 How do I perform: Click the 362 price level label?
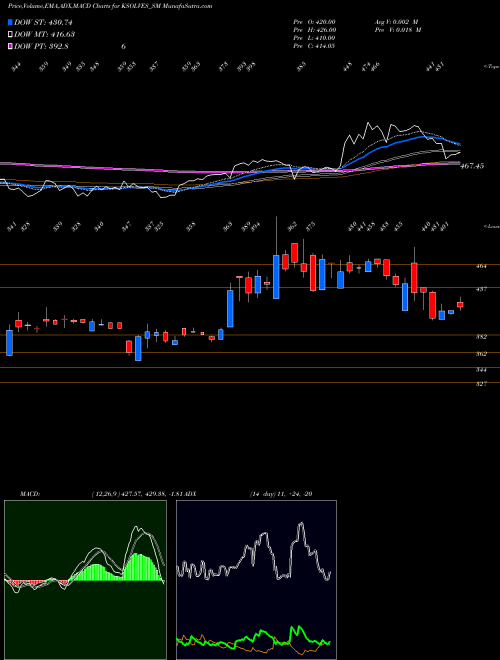tap(482, 354)
